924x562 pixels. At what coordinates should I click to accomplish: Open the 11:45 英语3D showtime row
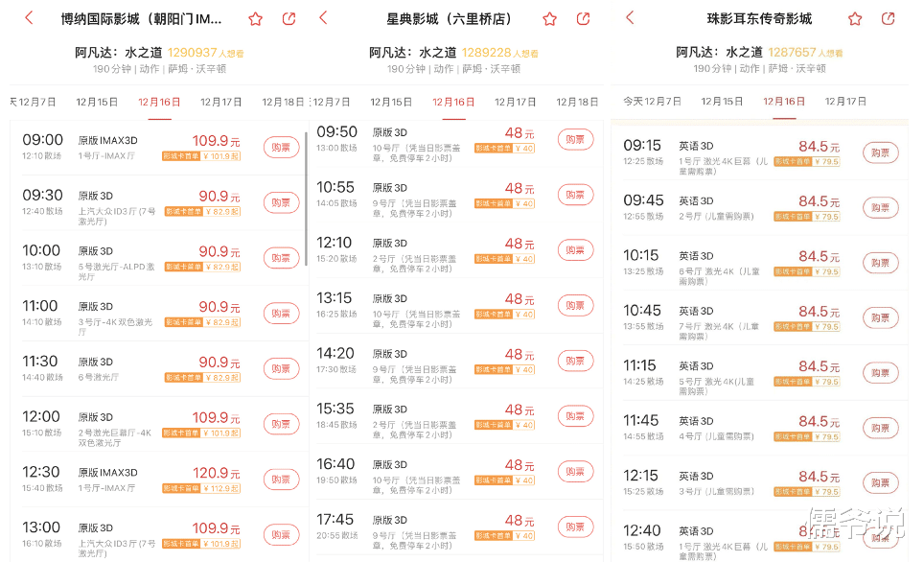[x=760, y=428]
